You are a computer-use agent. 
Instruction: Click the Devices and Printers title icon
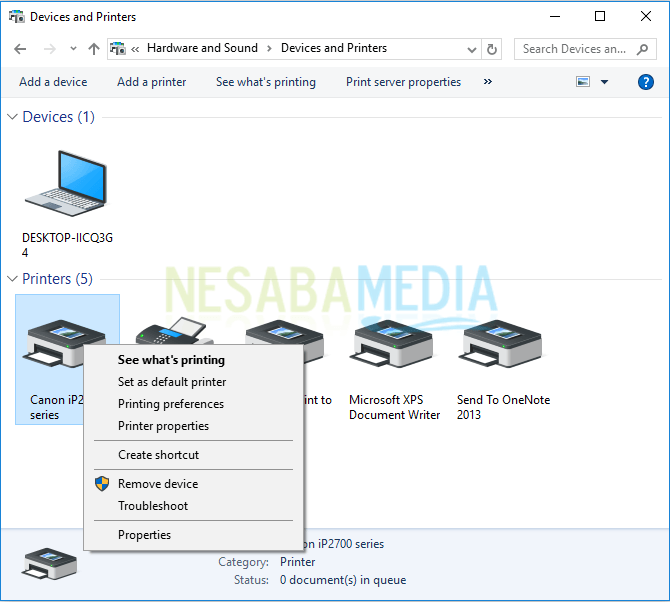pyautogui.click(x=16, y=16)
